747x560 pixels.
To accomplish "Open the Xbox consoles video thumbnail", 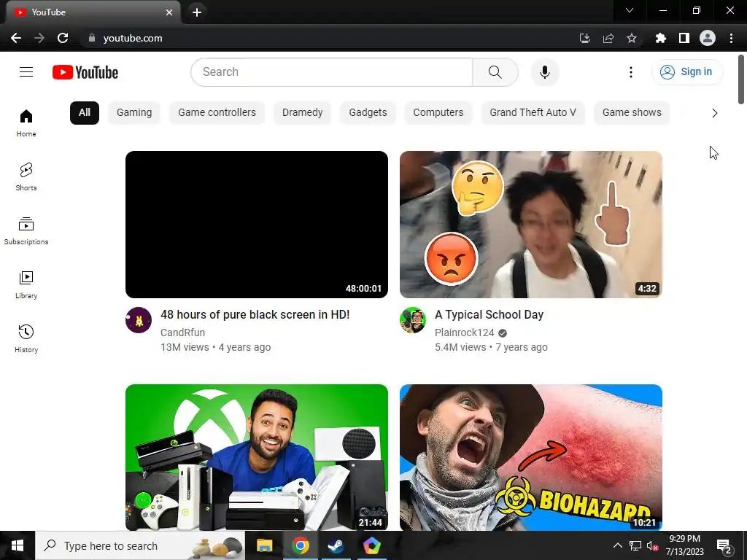I will coord(257,458).
